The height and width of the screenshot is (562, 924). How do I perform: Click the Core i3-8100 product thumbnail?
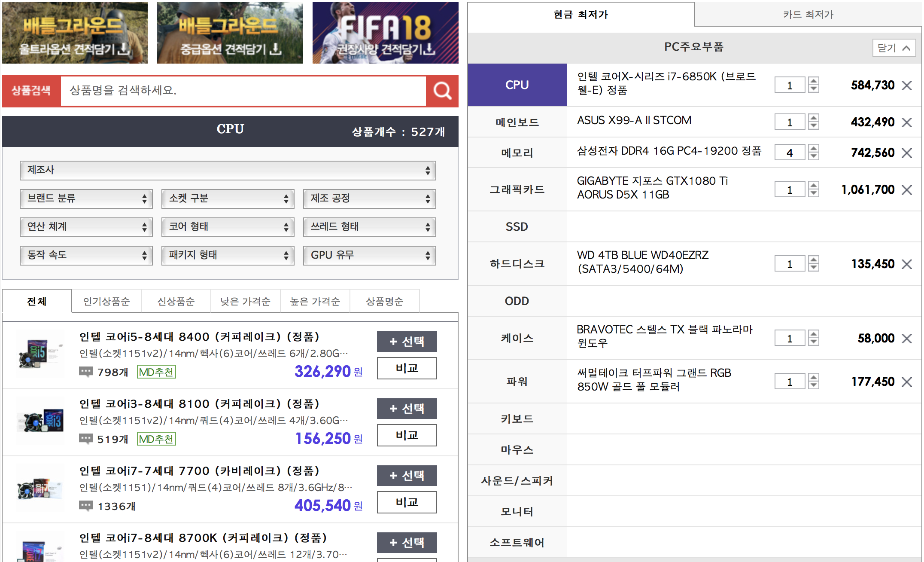40,421
